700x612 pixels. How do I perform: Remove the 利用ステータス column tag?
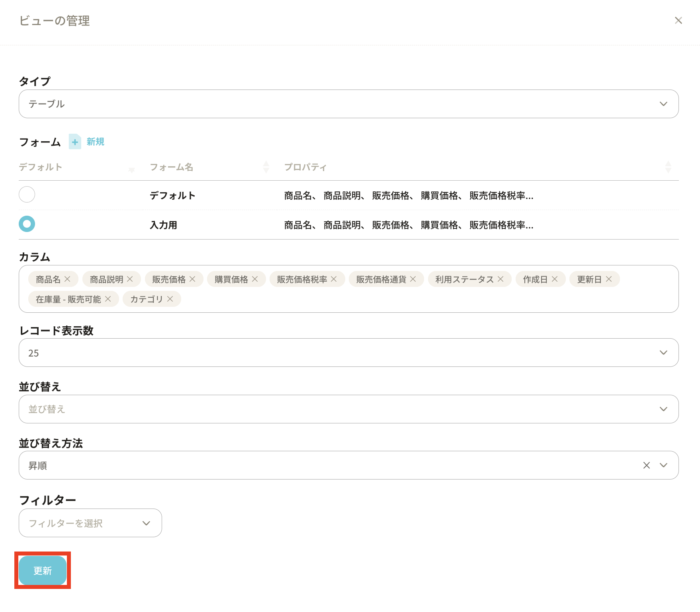point(501,279)
